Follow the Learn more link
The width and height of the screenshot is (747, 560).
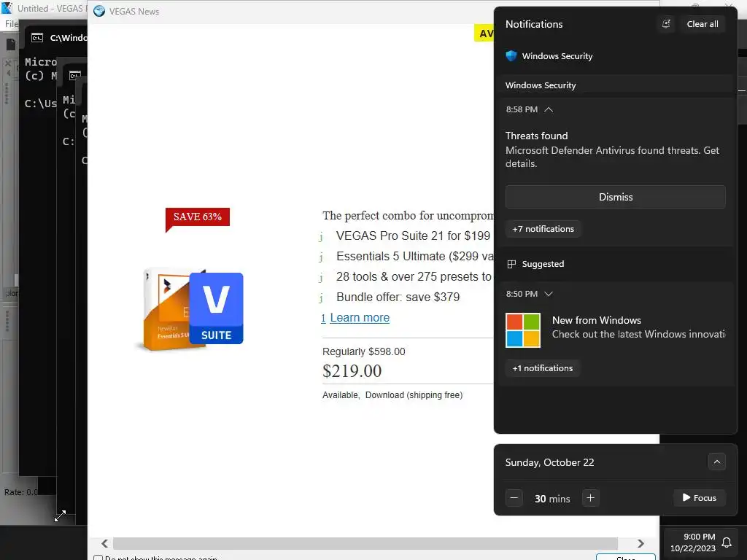[x=360, y=318]
